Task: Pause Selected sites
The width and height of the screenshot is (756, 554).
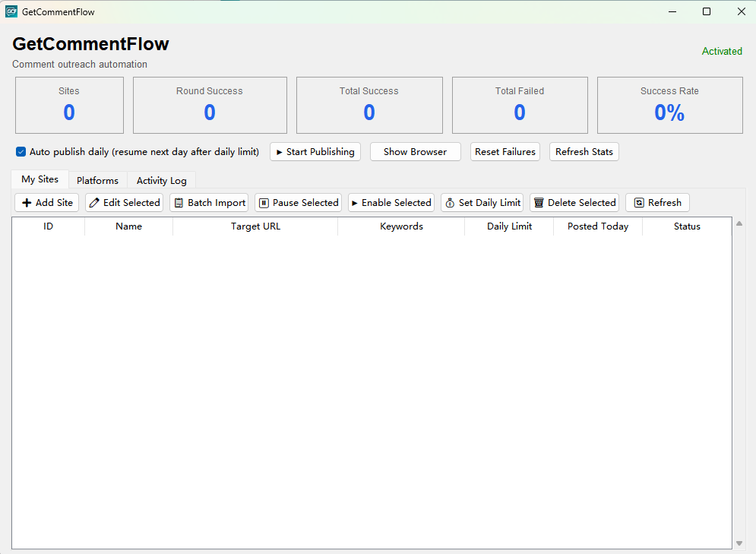Action: (x=299, y=202)
